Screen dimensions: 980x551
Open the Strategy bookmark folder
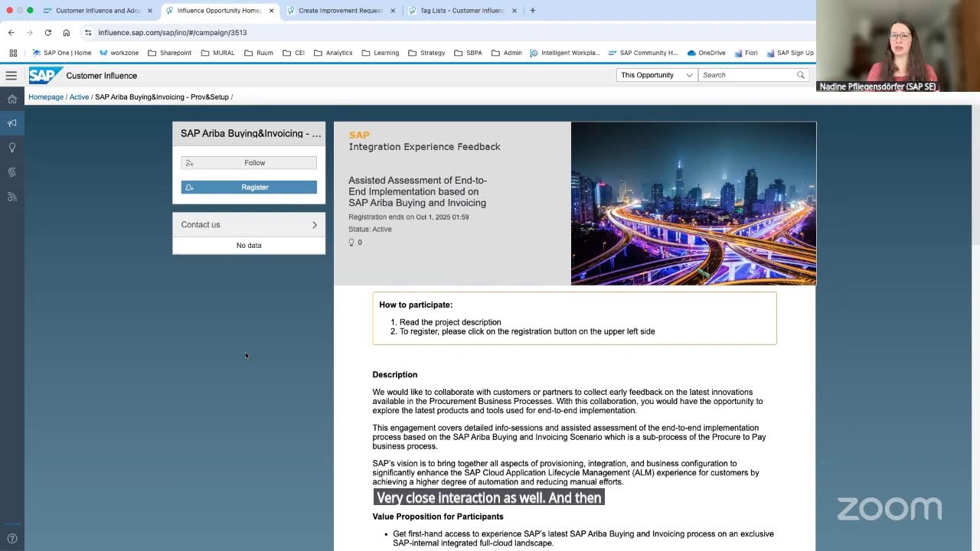coord(426,53)
